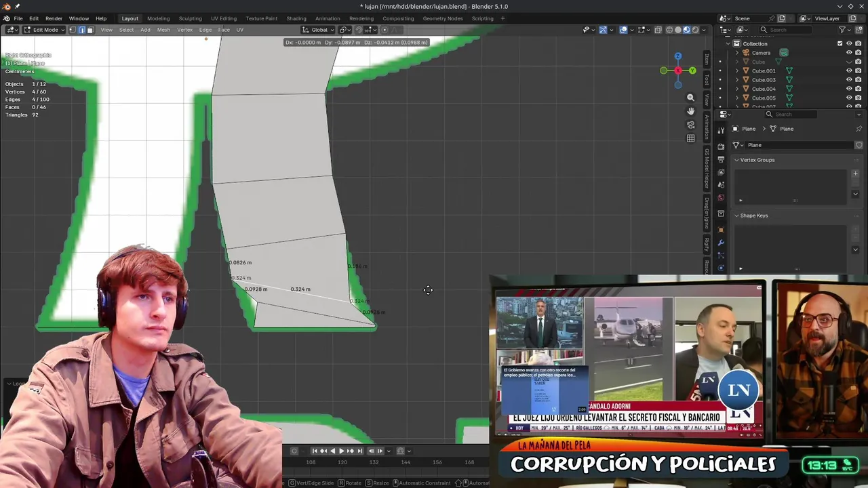
Task: Click the red X axis gizmo ball
Action: [x=677, y=70]
